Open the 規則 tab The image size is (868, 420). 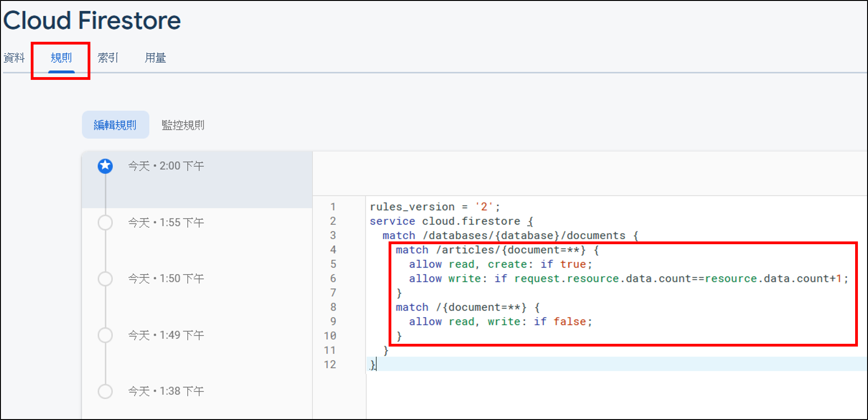(x=61, y=58)
